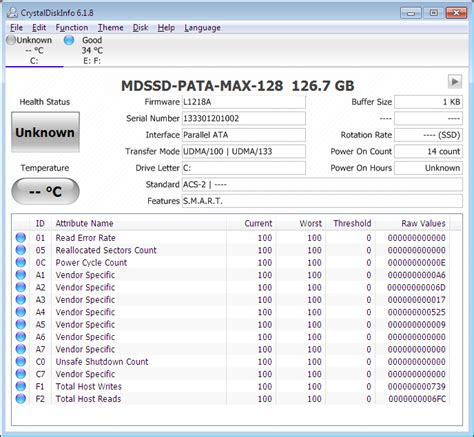Click status icon for Unsafe Shutdown Count

coord(21,361)
